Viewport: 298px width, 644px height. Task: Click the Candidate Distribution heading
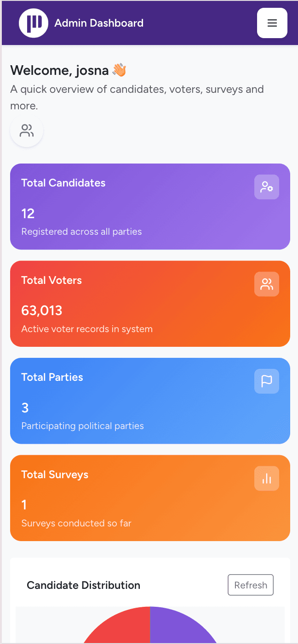point(83,585)
